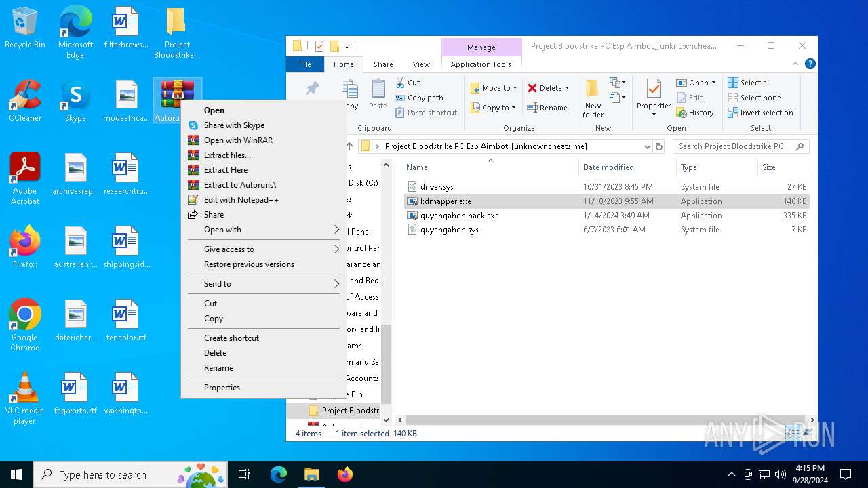Image resolution: width=868 pixels, height=488 pixels.
Task: Create a New folder via ribbon
Action: 593,98
